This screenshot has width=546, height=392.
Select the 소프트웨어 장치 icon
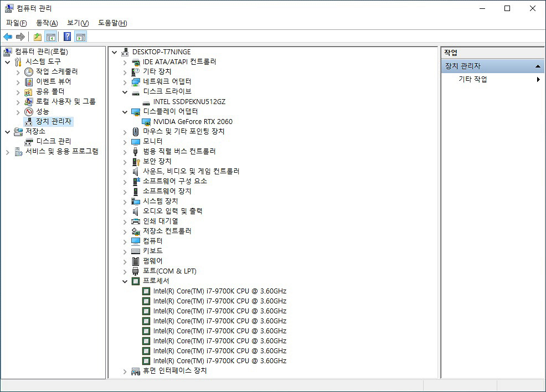click(136, 192)
